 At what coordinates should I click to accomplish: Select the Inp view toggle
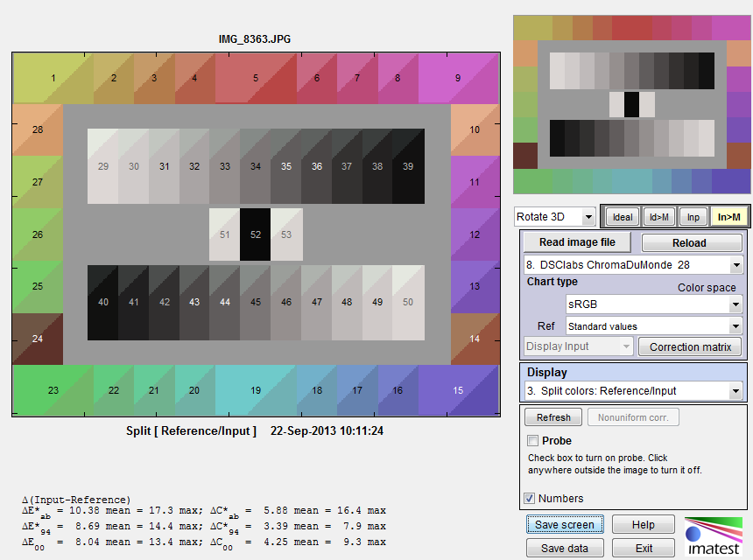click(x=693, y=217)
